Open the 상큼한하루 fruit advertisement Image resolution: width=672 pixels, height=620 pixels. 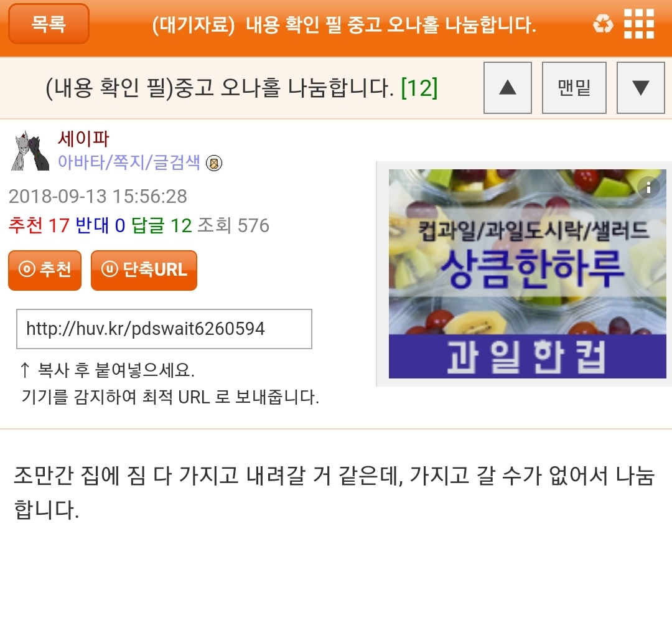point(527,273)
